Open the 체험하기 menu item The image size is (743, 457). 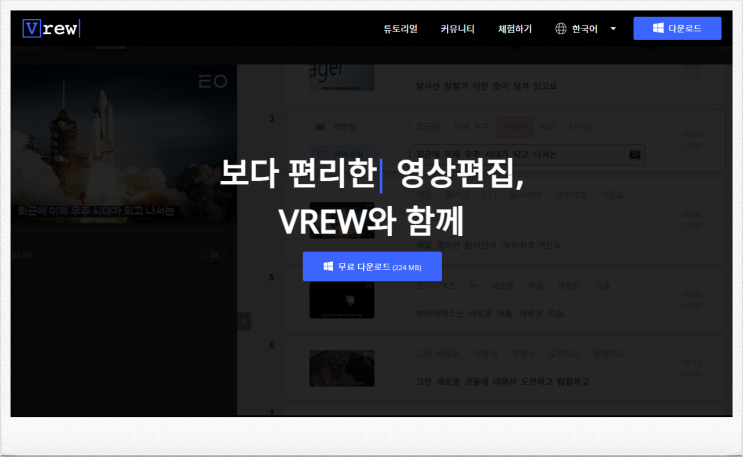(515, 29)
